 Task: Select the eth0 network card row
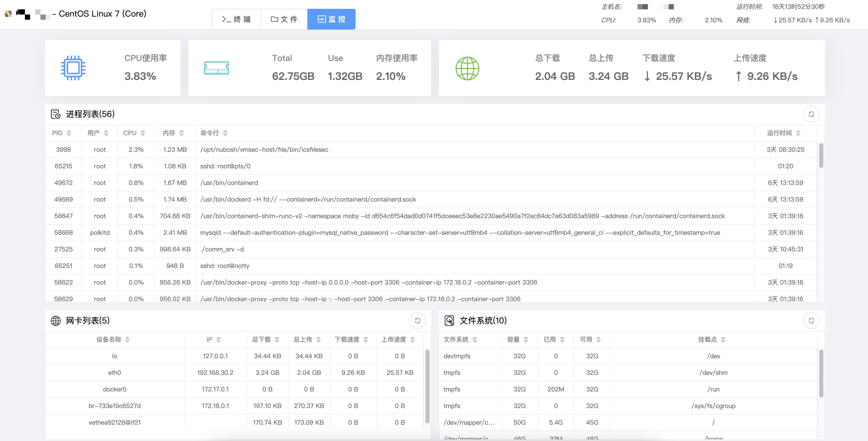pos(114,372)
